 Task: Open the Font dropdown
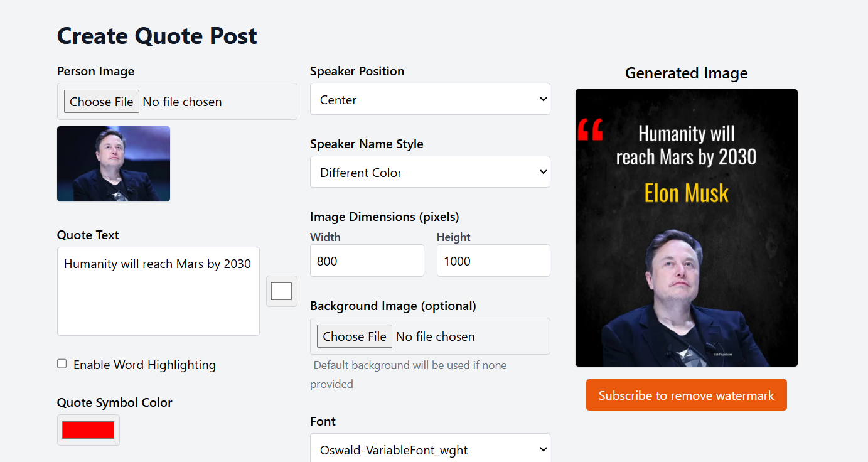(430, 449)
